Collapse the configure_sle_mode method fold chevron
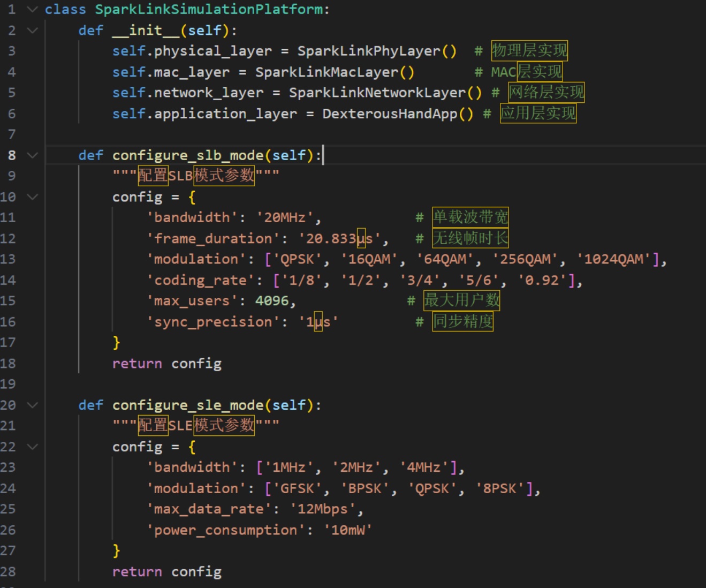706x588 pixels. 32,405
